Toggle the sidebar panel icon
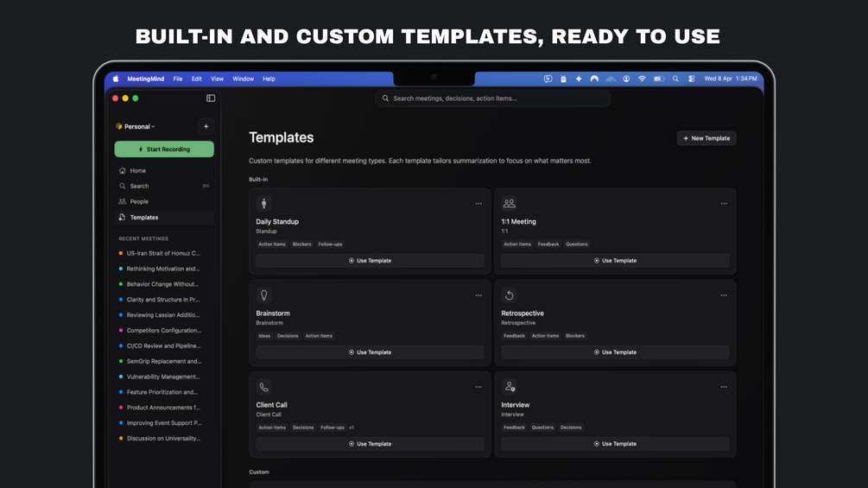Image resolution: width=868 pixels, height=488 pixels. [211, 98]
